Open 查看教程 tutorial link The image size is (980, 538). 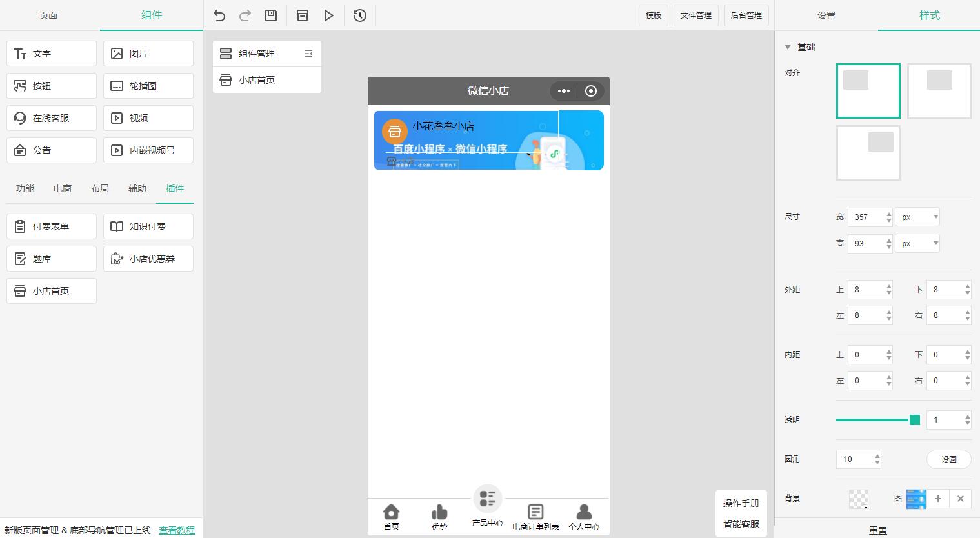(177, 530)
